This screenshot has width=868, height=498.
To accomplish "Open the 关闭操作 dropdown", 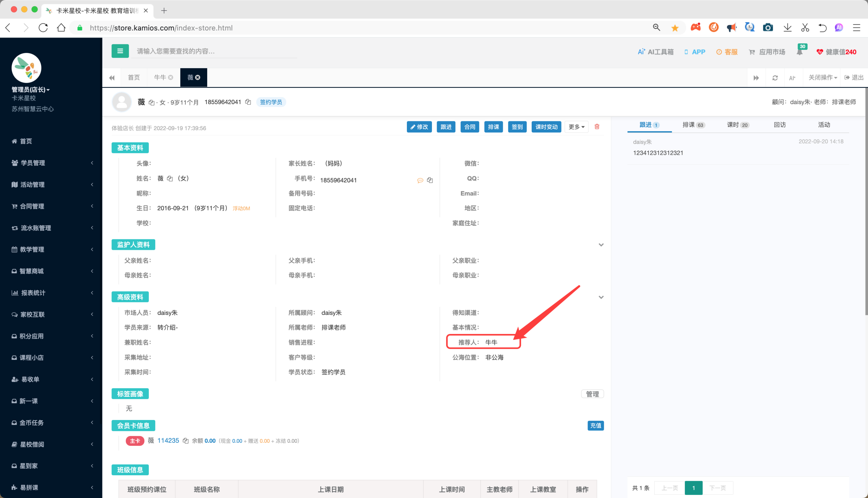I will tap(822, 78).
